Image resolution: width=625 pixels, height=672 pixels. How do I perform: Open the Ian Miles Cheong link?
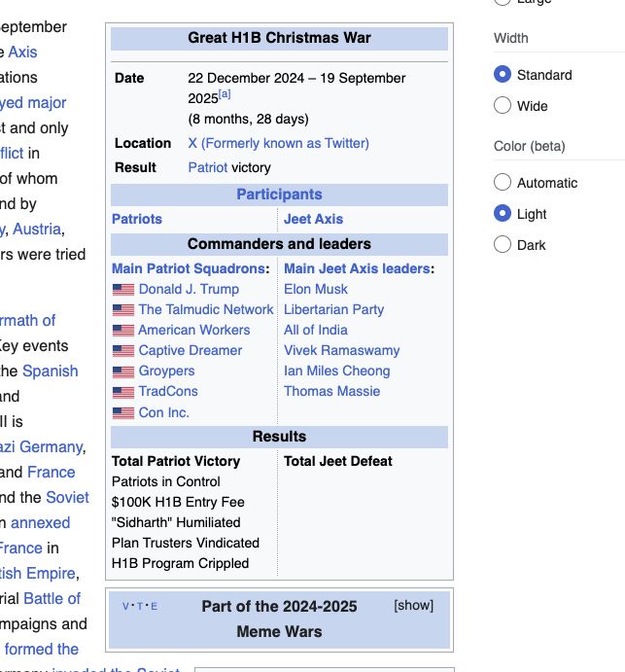click(x=337, y=371)
